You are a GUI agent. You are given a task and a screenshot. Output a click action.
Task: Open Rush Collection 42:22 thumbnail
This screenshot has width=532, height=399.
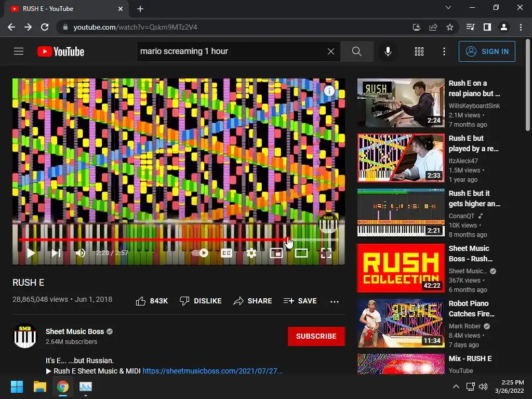click(401, 268)
